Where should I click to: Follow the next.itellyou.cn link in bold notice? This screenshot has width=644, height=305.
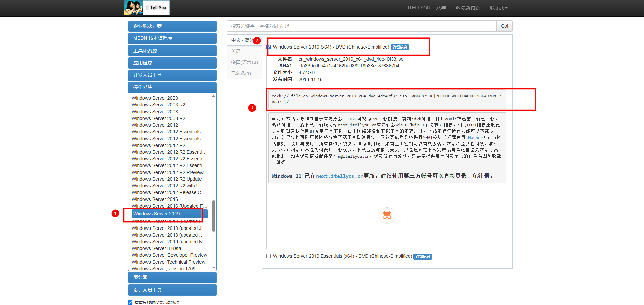tap(340, 176)
